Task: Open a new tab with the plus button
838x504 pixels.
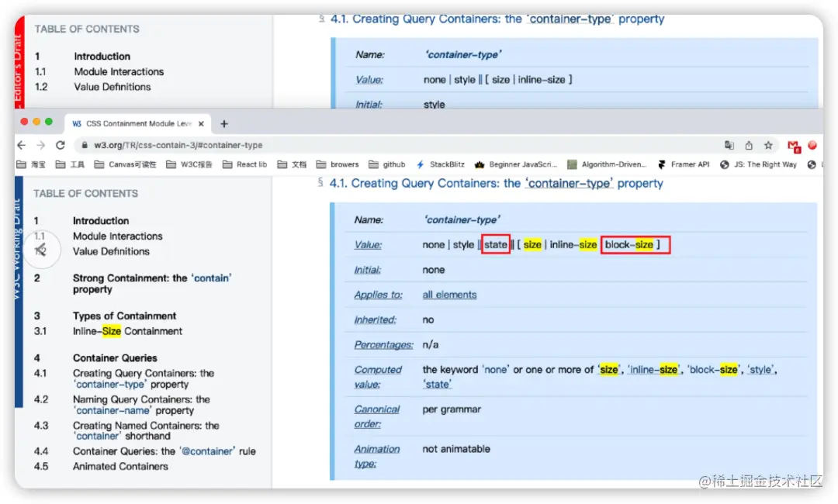Action: coord(224,124)
